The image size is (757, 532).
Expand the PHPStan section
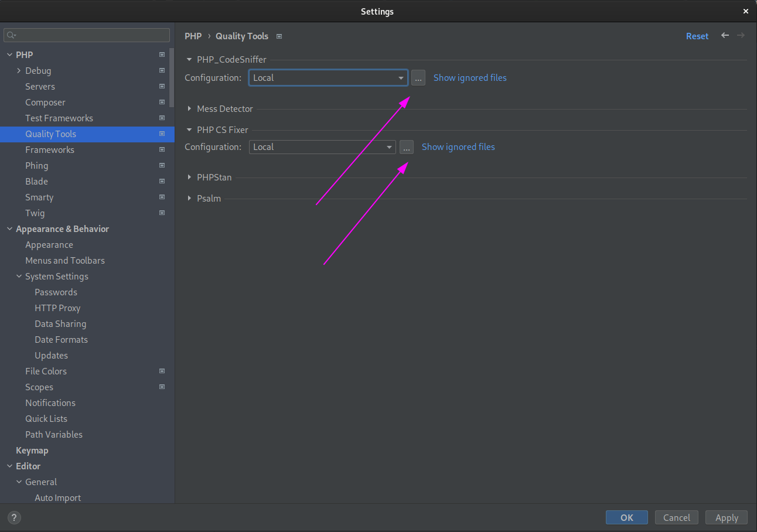189,177
